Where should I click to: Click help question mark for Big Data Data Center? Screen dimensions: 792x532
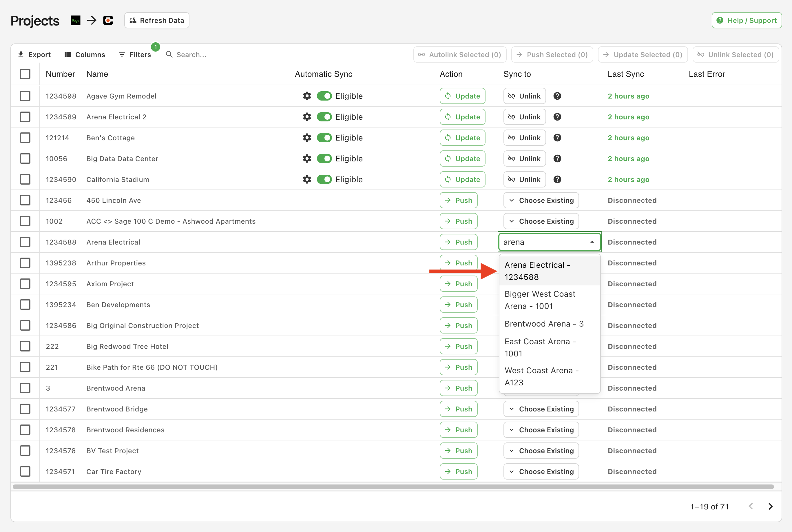pos(557,159)
